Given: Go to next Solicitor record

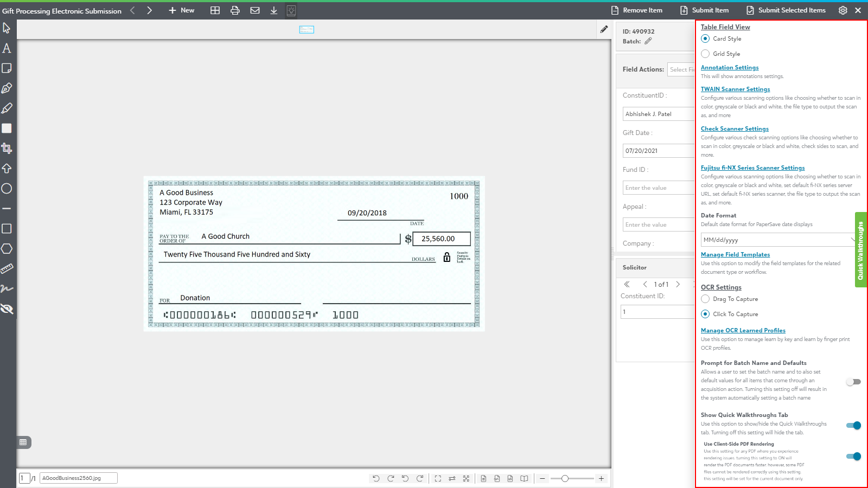Looking at the screenshot, I should click(678, 284).
